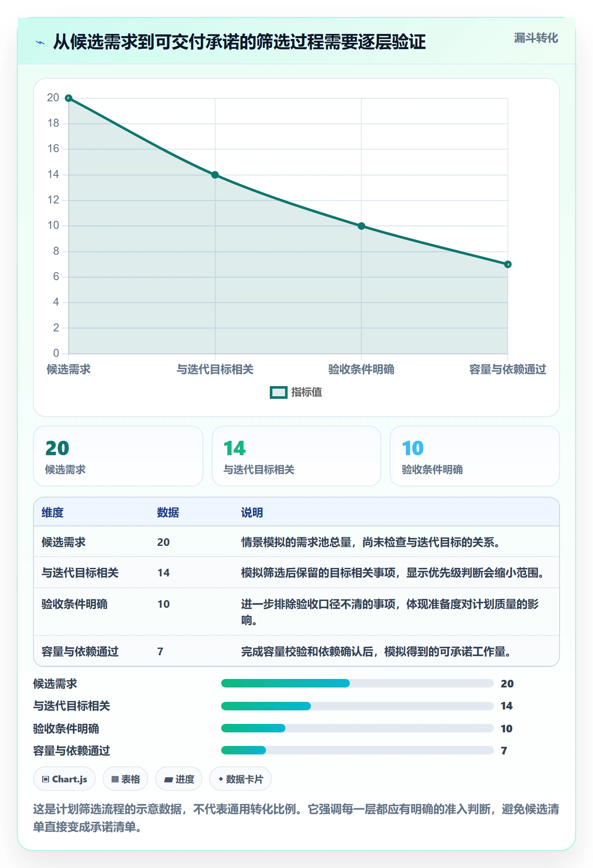The height and width of the screenshot is (868, 593).
Task: Click the 指标值 legend label
Action: tap(307, 392)
